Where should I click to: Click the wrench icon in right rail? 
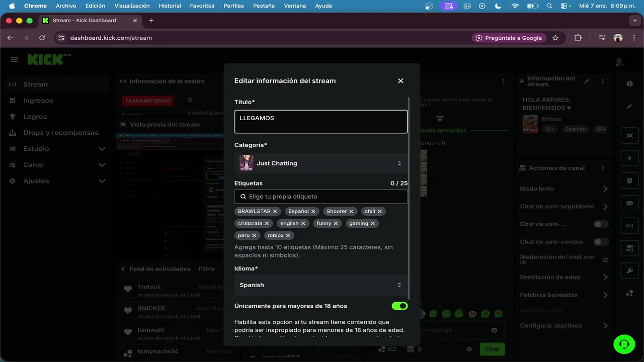(x=629, y=271)
